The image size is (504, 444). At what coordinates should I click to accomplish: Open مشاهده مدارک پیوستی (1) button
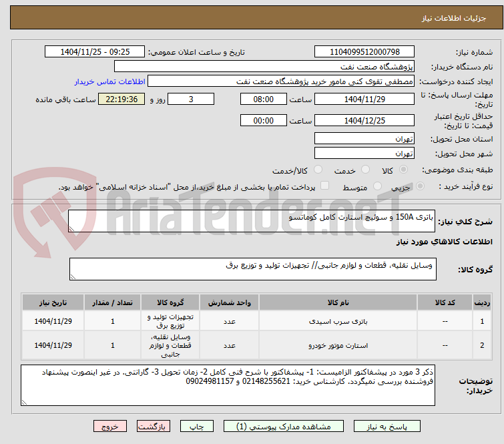283,427
